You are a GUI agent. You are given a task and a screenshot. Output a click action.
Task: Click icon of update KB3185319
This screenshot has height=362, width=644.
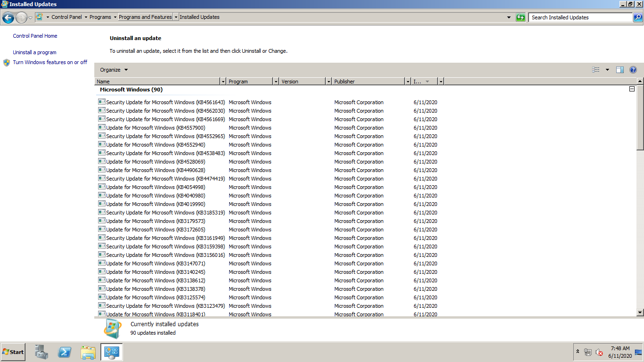point(101,212)
